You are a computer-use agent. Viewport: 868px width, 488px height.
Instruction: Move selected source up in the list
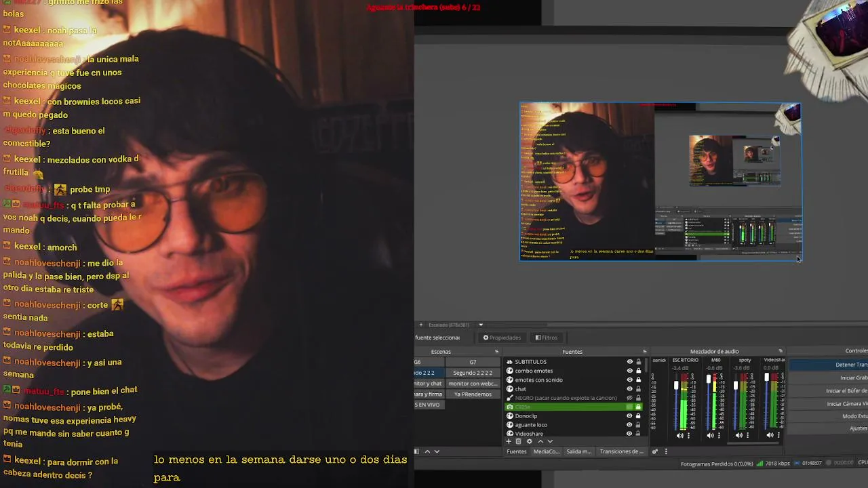[x=540, y=442]
